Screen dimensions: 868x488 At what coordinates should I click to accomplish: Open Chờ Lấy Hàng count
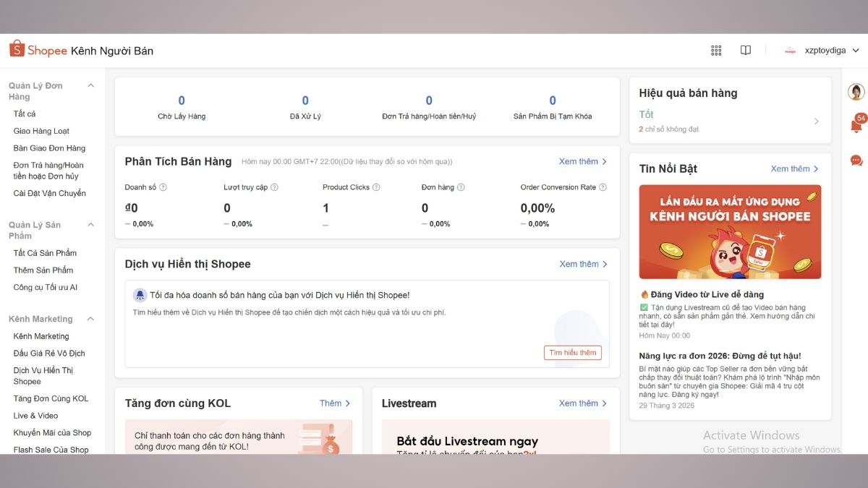[182, 107]
